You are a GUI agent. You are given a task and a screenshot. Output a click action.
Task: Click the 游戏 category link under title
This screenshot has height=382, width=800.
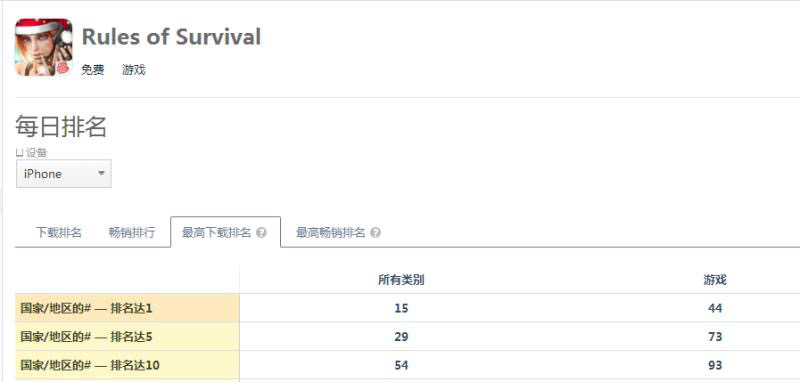[x=134, y=70]
